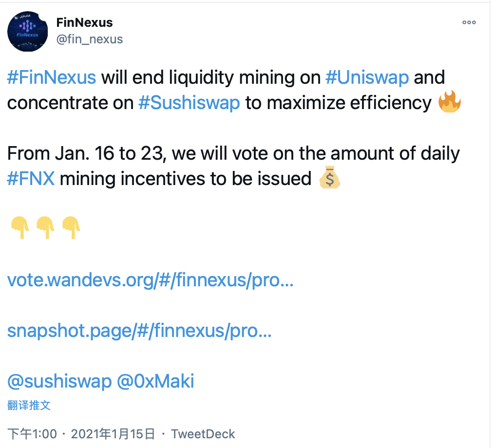Click the TweetDeck source label
This screenshot has width=495, height=448.
click(203, 434)
